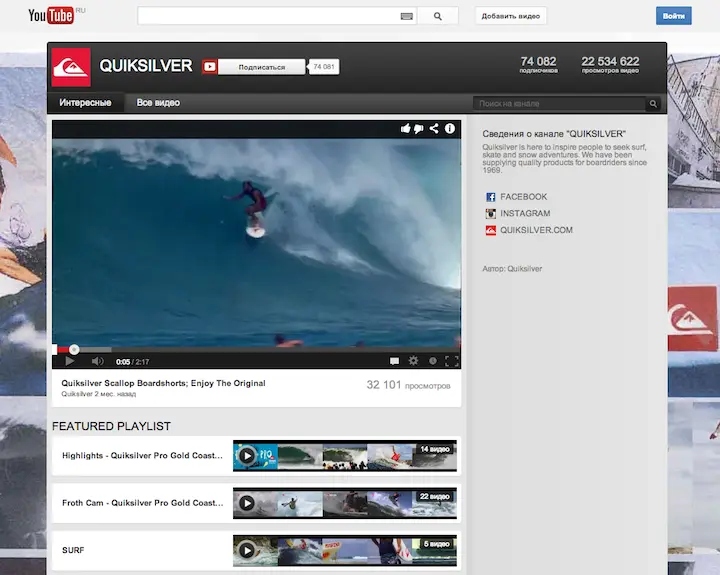The width and height of the screenshot is (720, 575).
Task: Open video info icon on player
Action: (450, 129)
